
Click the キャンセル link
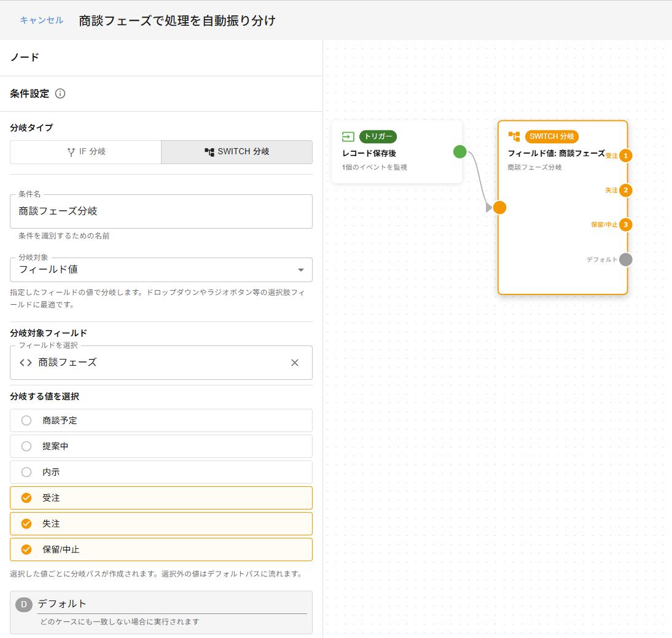pyautogui.click(x=41, y=20)
